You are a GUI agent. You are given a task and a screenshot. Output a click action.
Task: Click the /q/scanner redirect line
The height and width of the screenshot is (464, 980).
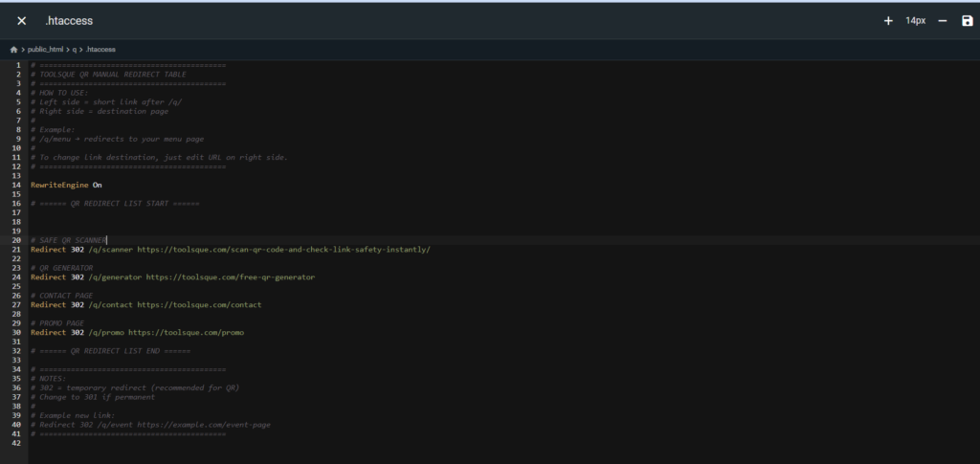[x=231, y=250]
